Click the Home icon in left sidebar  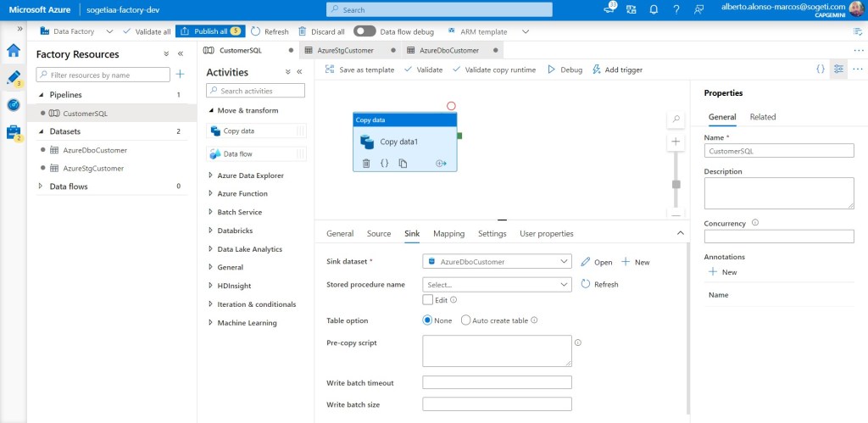tap(14, 50)
